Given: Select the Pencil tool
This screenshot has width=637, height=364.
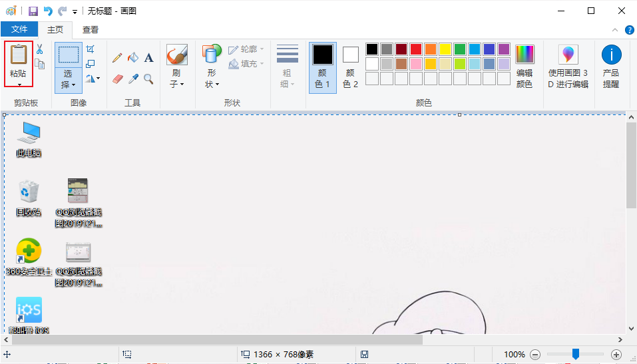Looking at the screenshot, I should tap(117, 58).
